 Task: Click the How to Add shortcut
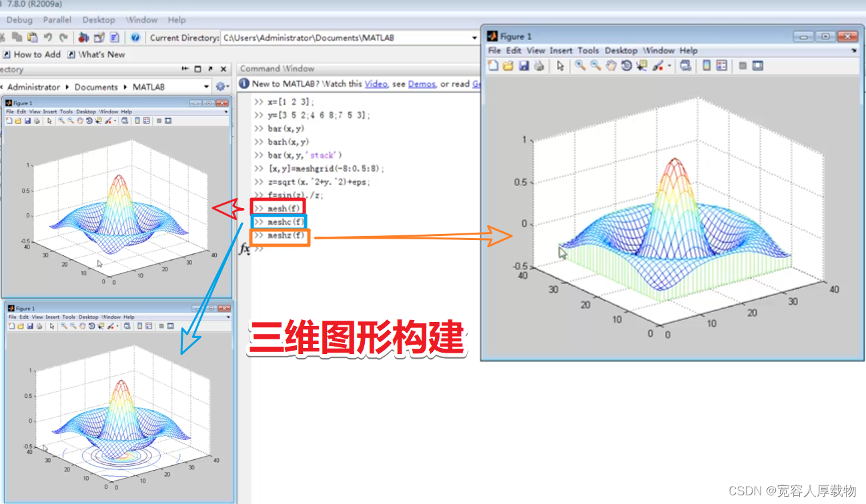(x=32, y=55)
